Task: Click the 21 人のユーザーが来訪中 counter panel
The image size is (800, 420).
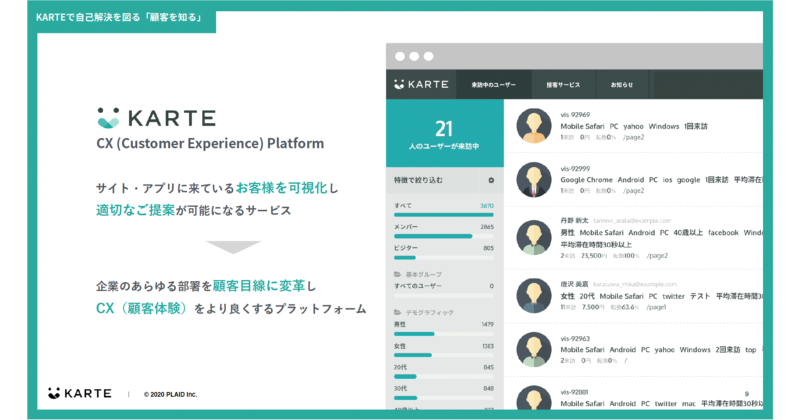Action: click(444, 133)
